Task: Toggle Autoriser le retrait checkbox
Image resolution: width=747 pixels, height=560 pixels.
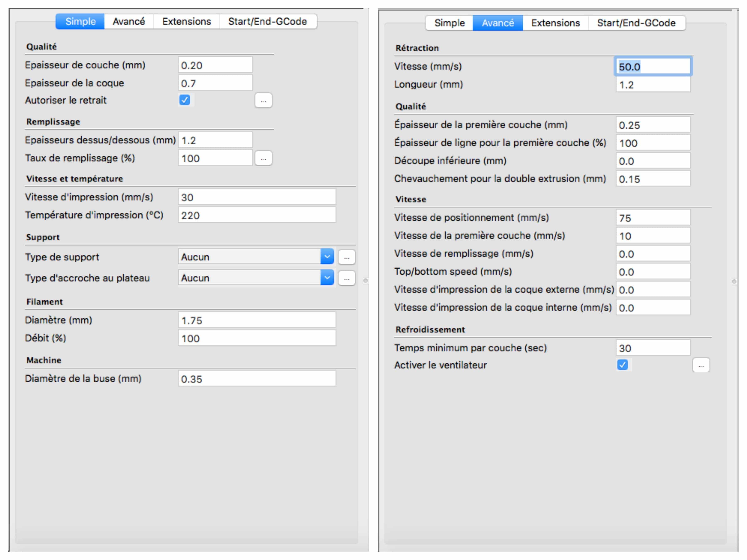Action: tap(185, 100)
